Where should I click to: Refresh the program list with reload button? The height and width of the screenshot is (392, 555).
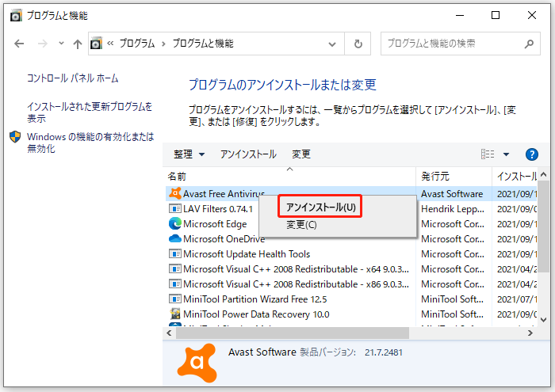click(358, 44)
